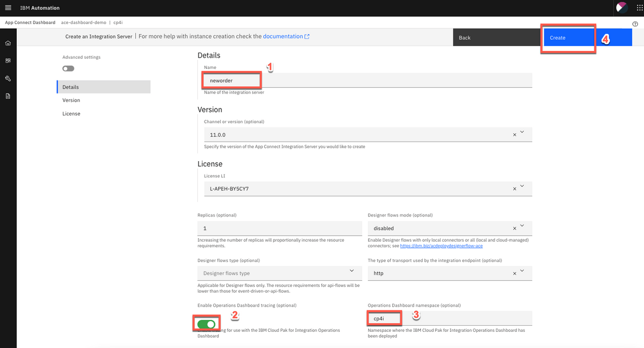Disable Operations Dashboard tracing toggle
644x348 pixels.
206,324
